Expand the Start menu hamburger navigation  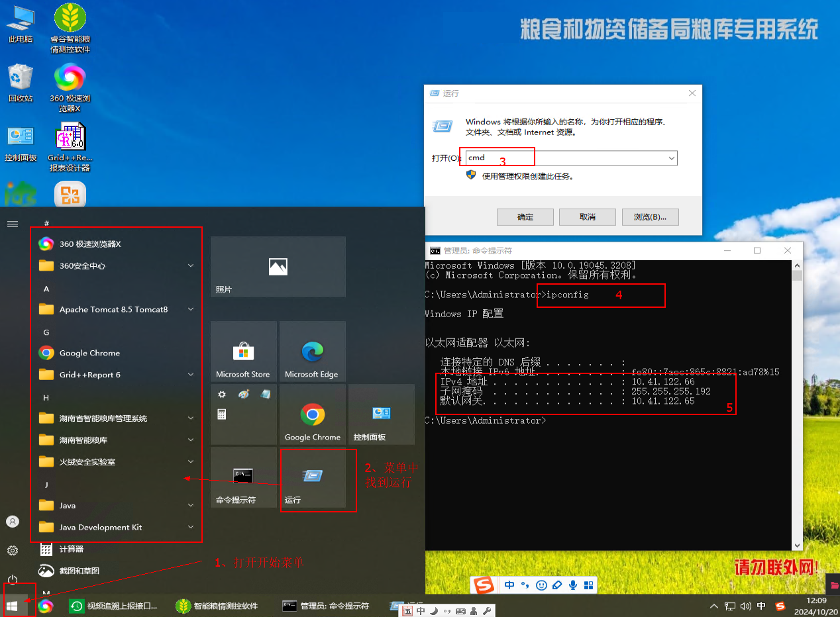click(13, 224)
